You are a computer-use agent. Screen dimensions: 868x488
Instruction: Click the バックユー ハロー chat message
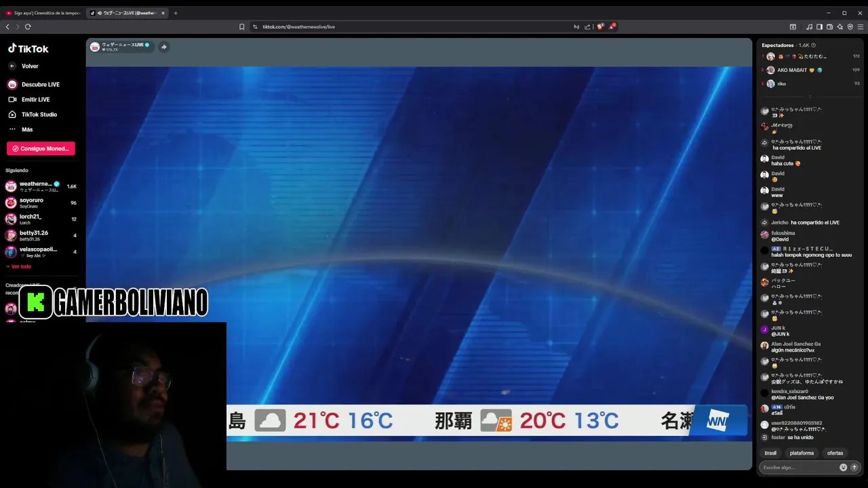[x=783, y=283]
